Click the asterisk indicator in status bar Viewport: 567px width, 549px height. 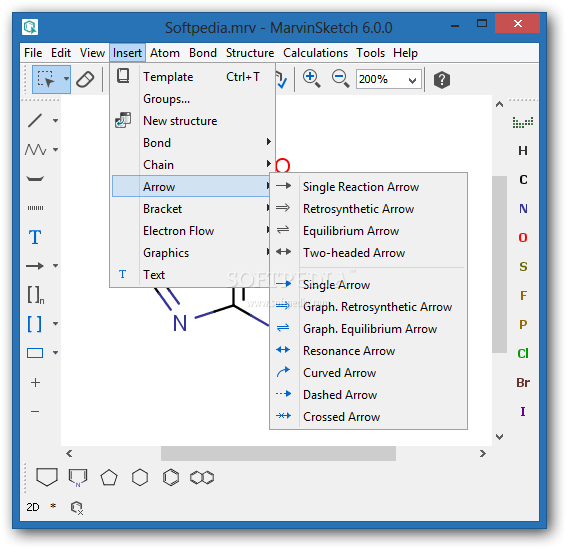pos(53,506)
